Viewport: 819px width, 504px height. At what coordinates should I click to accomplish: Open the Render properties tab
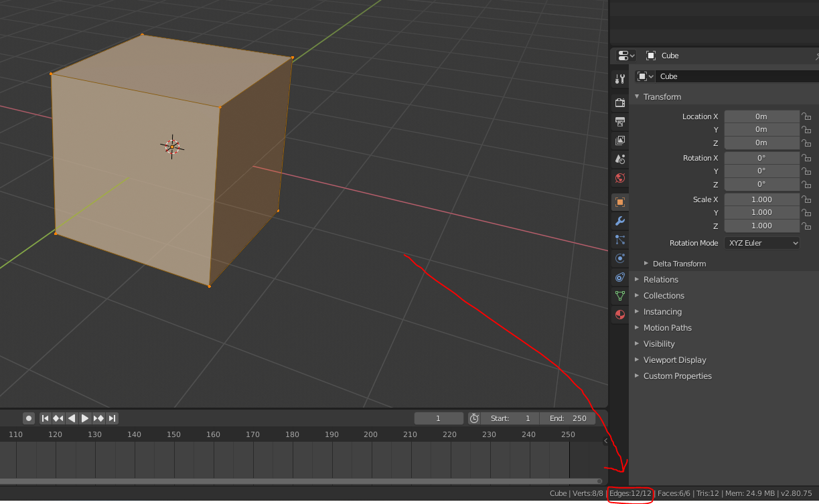coord(620,102)
